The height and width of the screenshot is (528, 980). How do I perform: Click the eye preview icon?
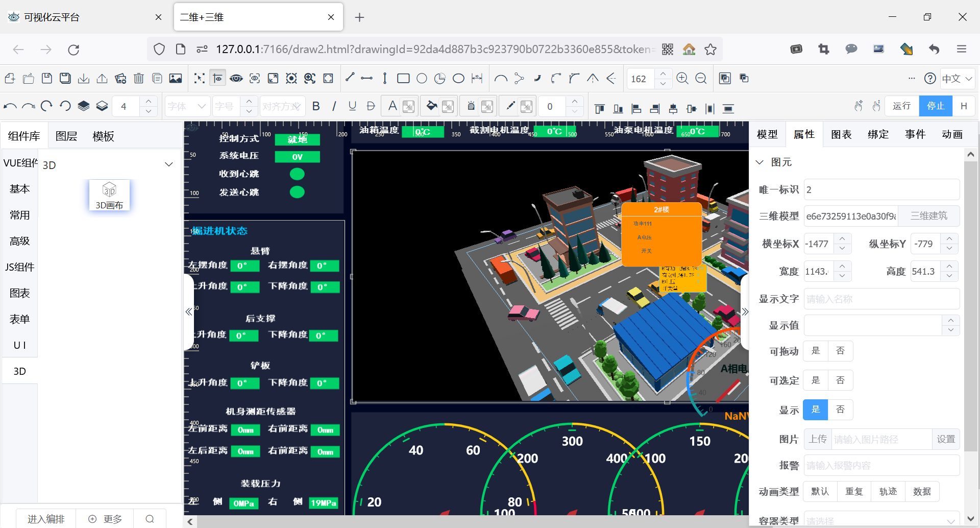pyautogui.click(x=236, y=78)
